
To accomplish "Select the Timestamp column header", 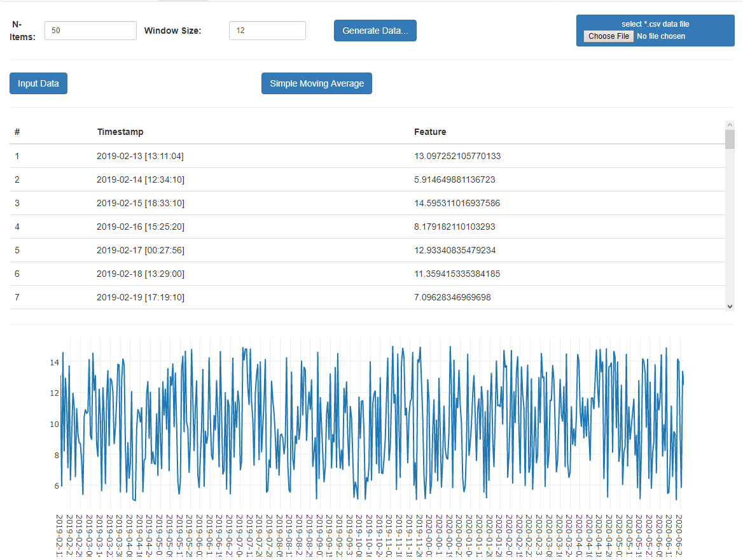I will point(120,132).
